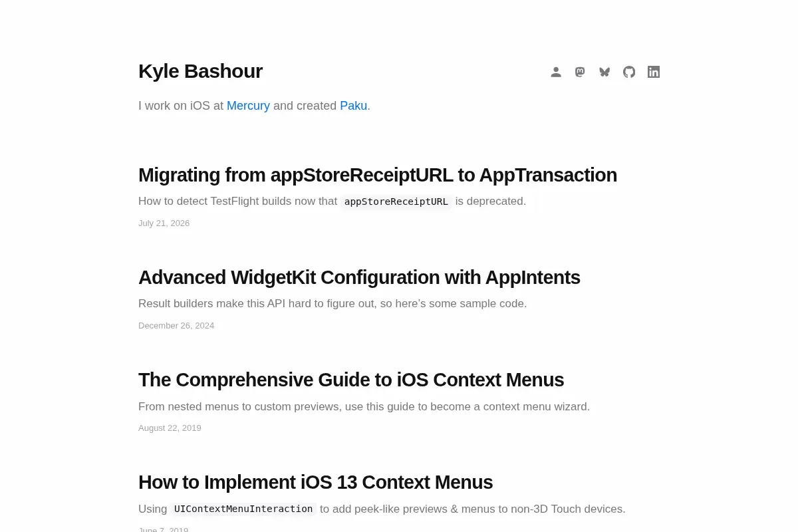Viewport: 798px width, 532px height.
Task: Click the UIContextMenuInteraction code snippet
Action: click(x=243, y=509)
